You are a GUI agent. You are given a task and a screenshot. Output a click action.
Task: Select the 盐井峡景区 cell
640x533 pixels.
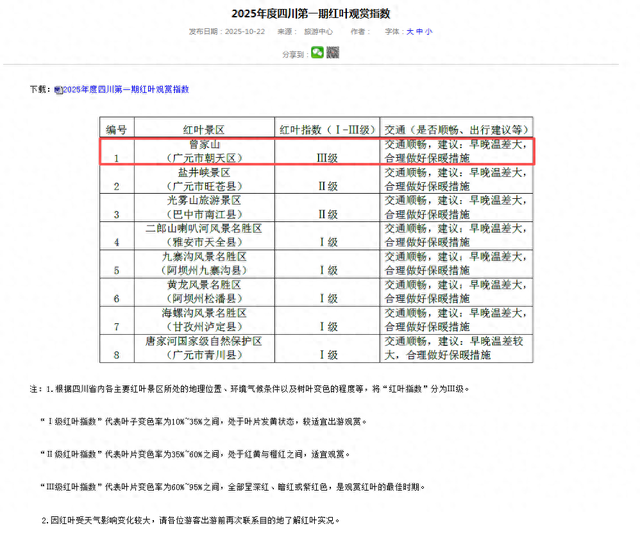click(204, 179)
